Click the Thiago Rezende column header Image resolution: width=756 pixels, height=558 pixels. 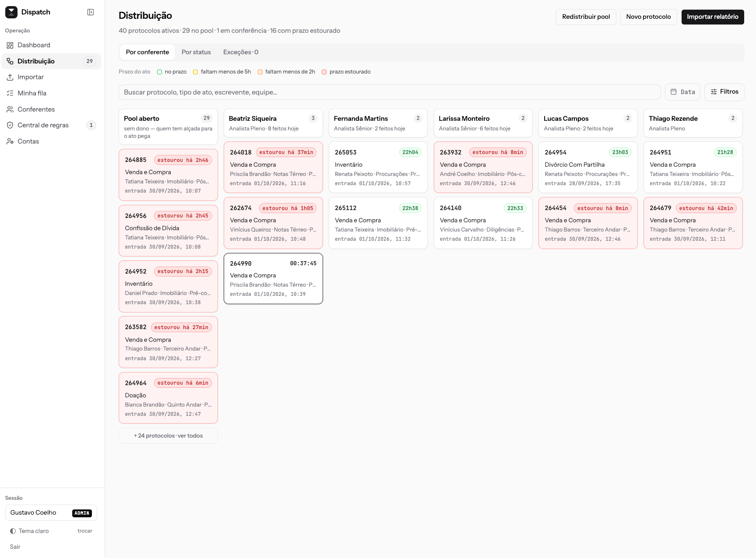pos(693,123)
